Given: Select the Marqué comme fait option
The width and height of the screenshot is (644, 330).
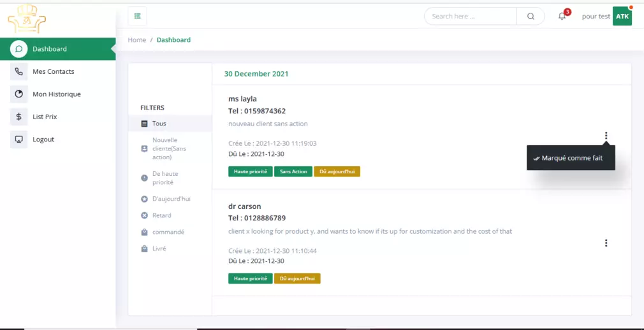Looking at the screenshot, I should click(571, 158).
